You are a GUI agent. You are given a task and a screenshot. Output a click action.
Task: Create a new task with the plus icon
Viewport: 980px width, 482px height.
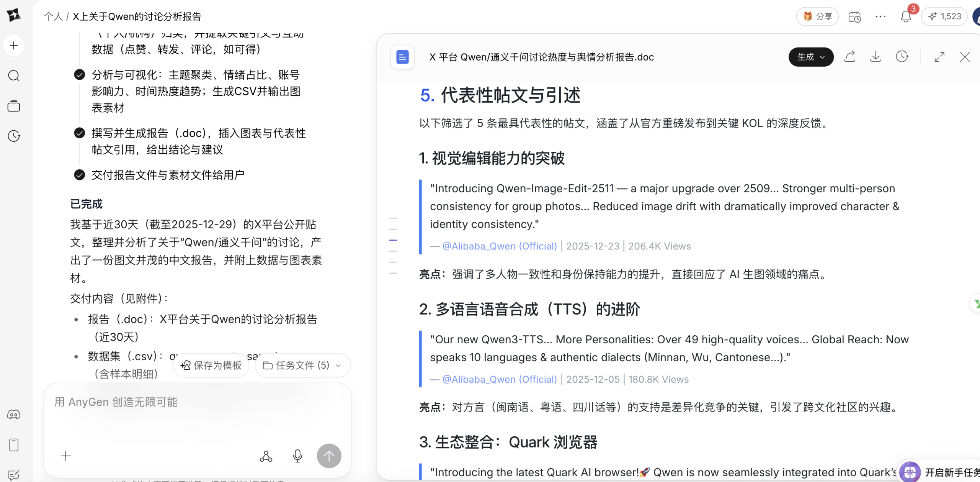click(14, 45)
